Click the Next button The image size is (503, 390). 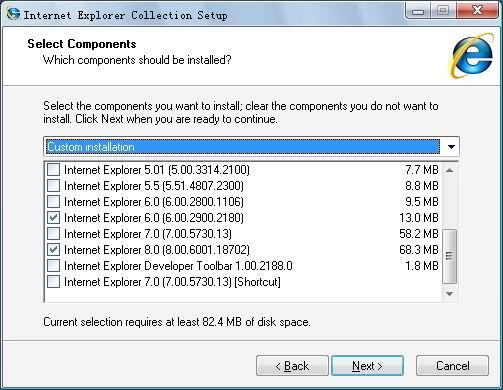tap(367, 366)
